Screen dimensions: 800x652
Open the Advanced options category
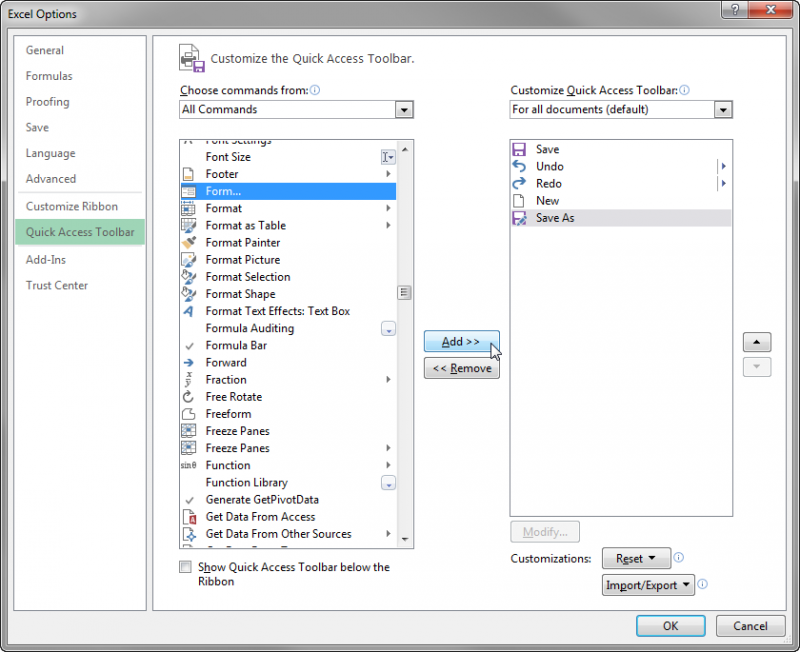51,179
